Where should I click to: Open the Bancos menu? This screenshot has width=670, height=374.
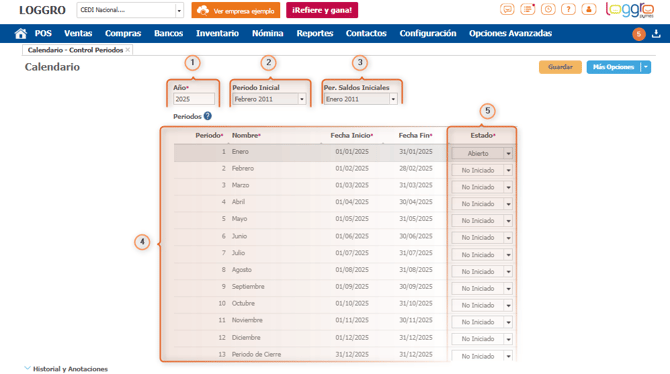[x=168, y=33]
